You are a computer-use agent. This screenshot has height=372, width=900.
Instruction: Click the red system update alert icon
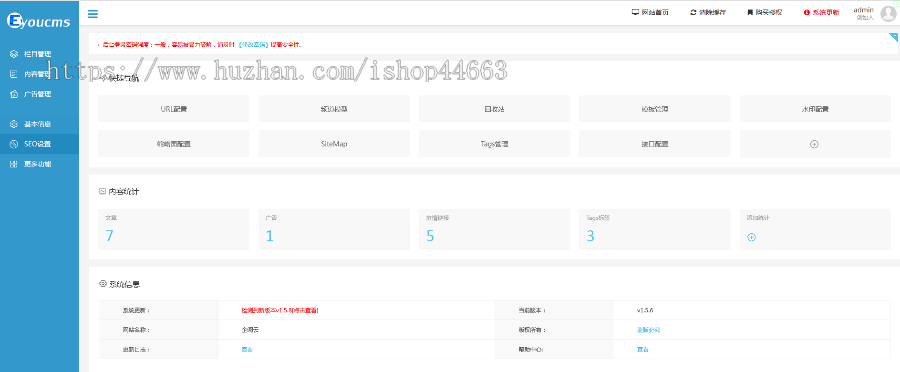(x=806, y=12)
